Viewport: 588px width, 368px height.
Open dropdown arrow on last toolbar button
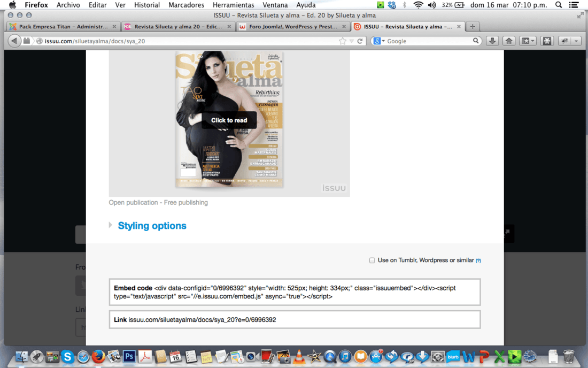(576, 41)
